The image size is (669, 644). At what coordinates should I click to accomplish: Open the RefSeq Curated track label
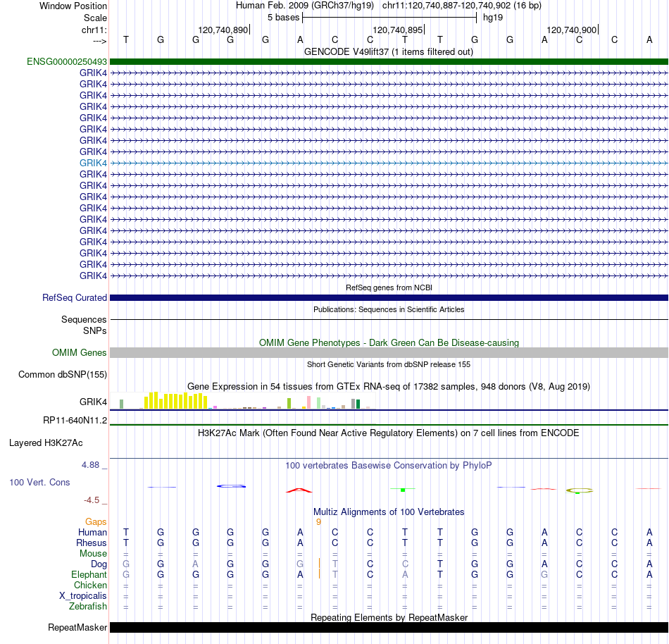[75, 298]
